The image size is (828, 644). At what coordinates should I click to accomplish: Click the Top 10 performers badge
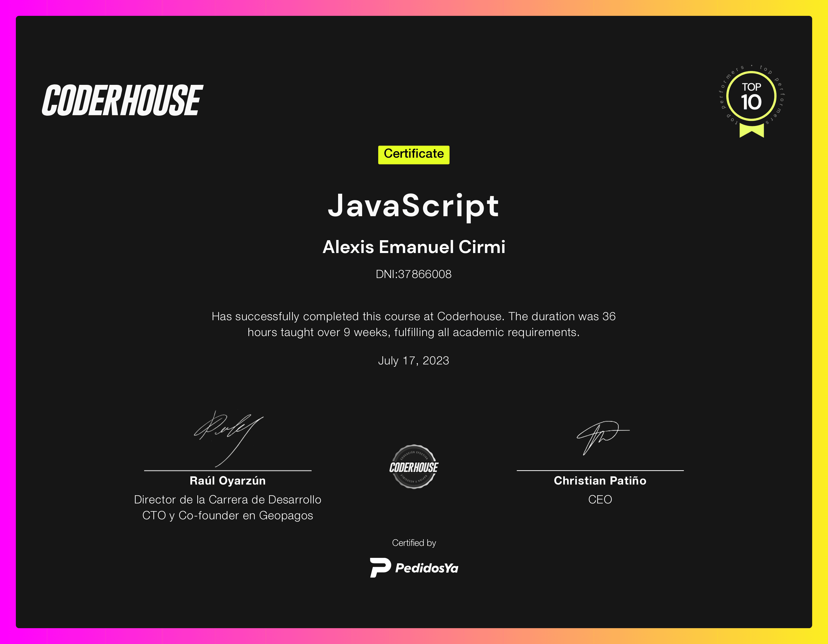(752, 101)
